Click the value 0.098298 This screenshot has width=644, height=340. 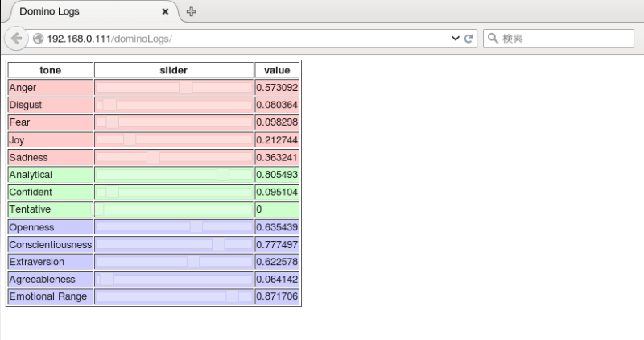(277, 122)
